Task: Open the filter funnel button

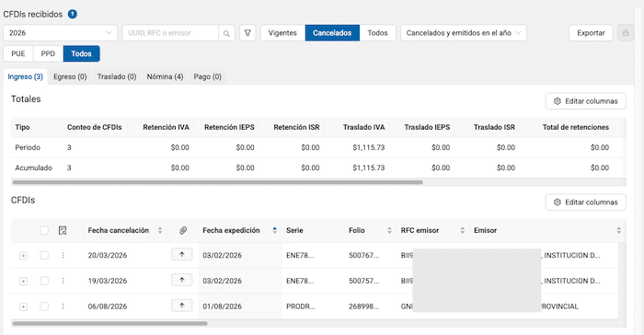Action: (247, 33)
